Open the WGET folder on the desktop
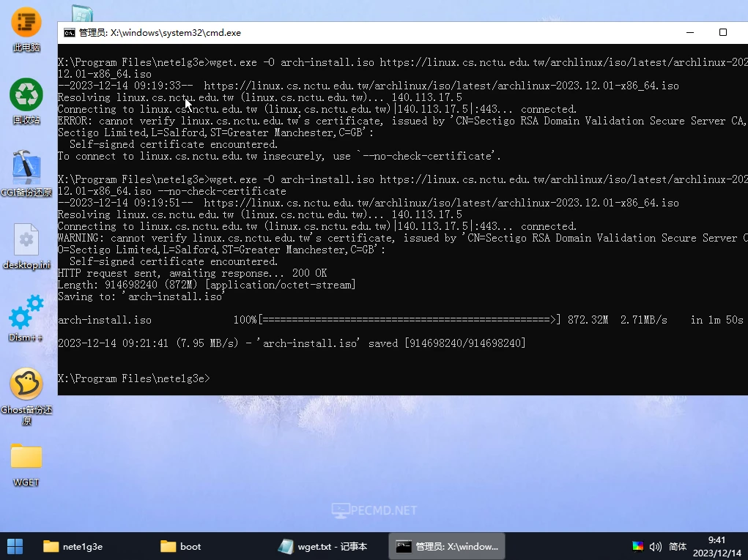The image size is (748, 560). coord(26,465)
